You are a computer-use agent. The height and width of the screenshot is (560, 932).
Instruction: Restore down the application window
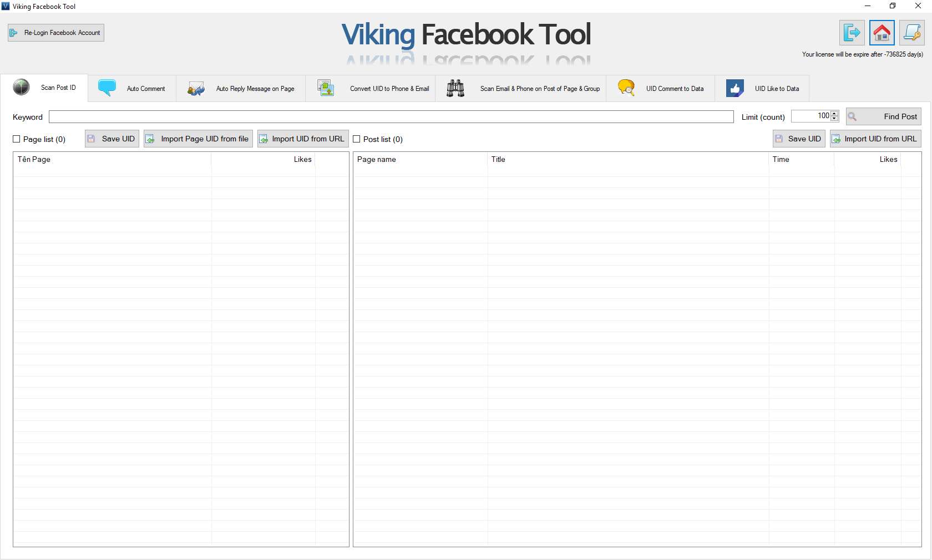(893, 6)
